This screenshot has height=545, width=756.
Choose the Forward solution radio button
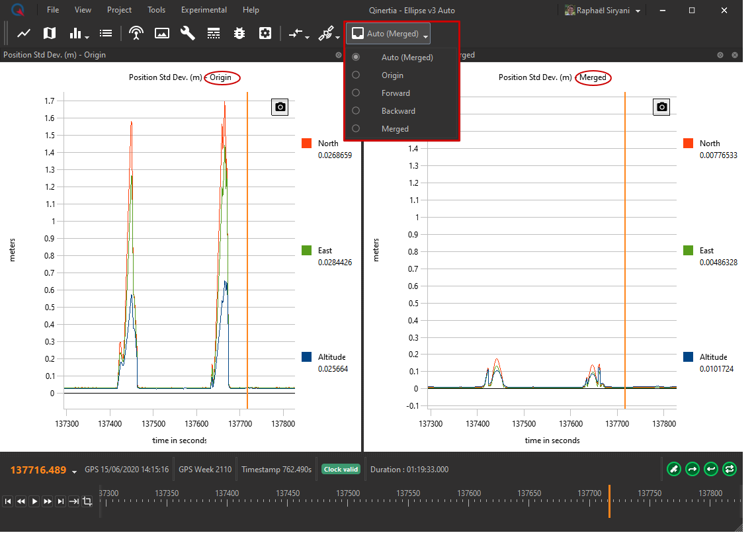coord(356,93)
